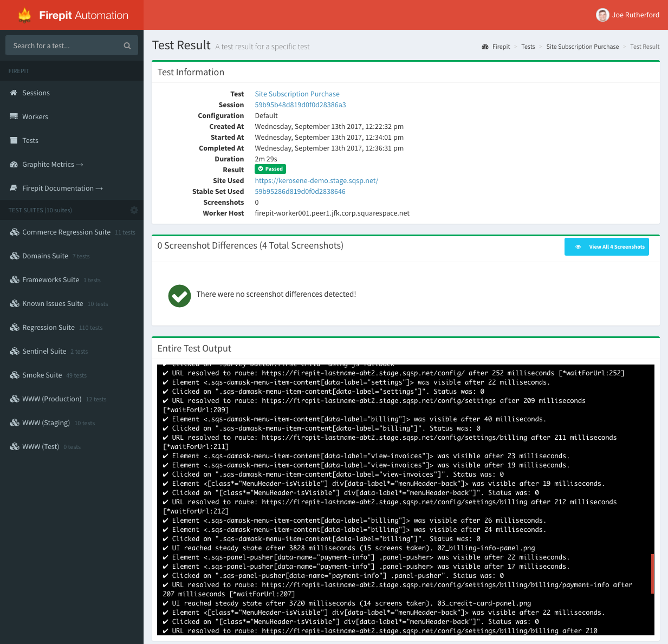Go to the Tests menu item
Viewport: 668px width, 644px height.
(72, 141)
